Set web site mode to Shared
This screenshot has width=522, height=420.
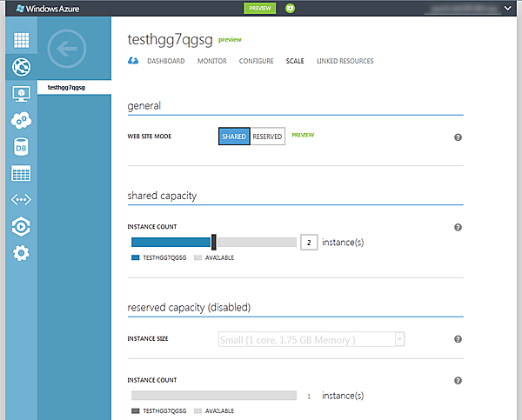(234, 137)
